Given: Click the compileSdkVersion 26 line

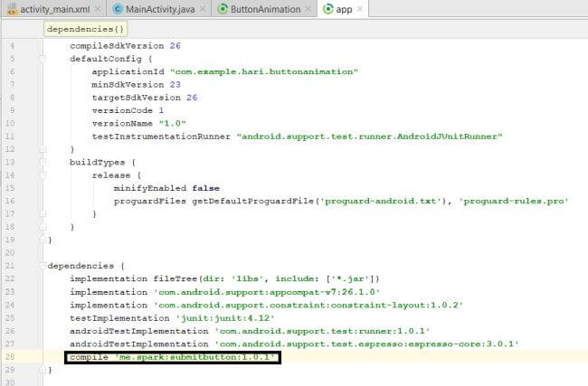Looking at the screenshot, I should [x=125, y=46].
